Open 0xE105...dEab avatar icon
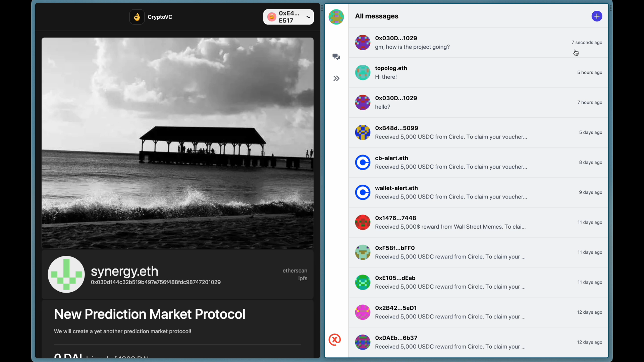Image resolution: width=644 pixels, height=362 pixels. coord(363,282)
